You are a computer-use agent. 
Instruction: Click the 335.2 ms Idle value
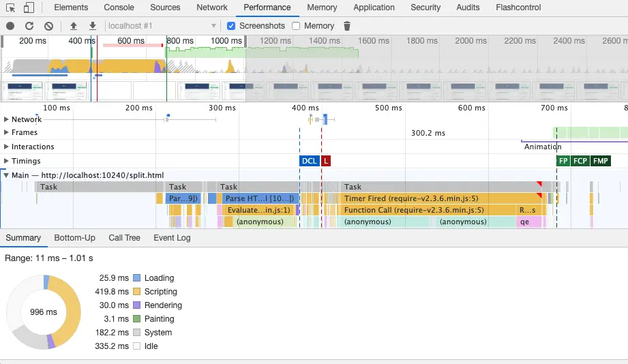(112, 346)
